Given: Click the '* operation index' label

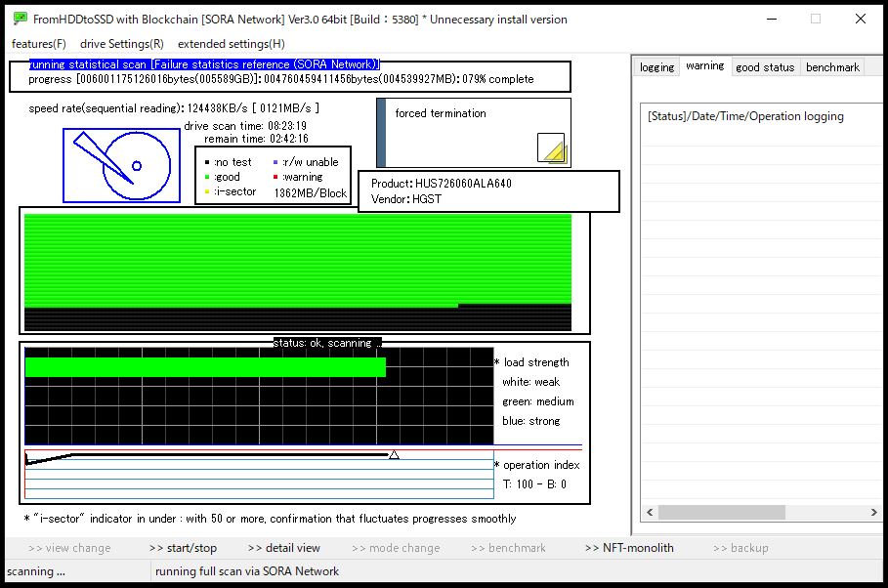Looking at the screenshot, I should point(537,465).
